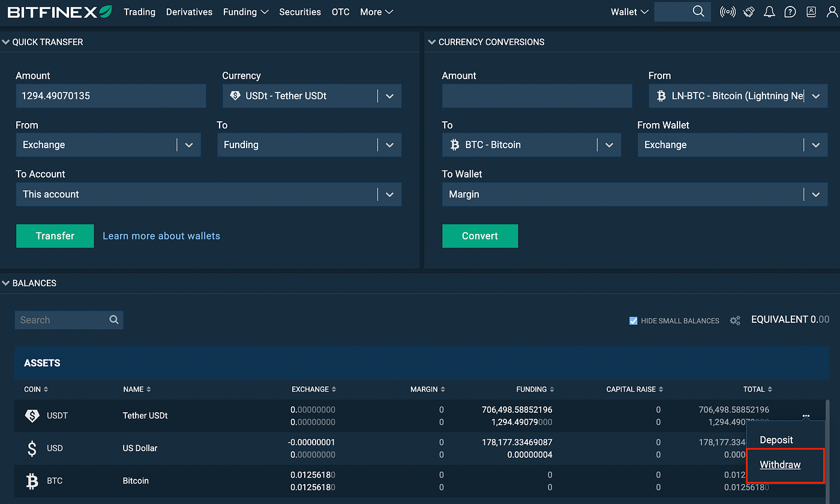Collapse the Currency Conversions panel
Image resolution: width=840 pixels, height=504 pixels.
tap(432, 42)
